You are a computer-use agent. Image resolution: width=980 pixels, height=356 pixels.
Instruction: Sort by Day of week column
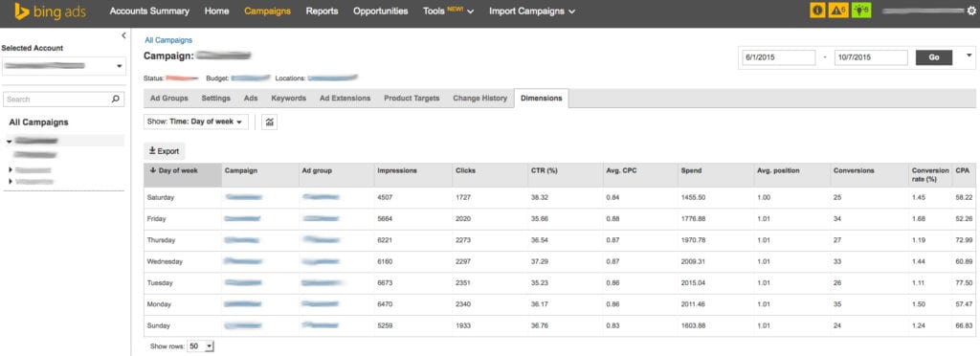[x=183, y=175]
